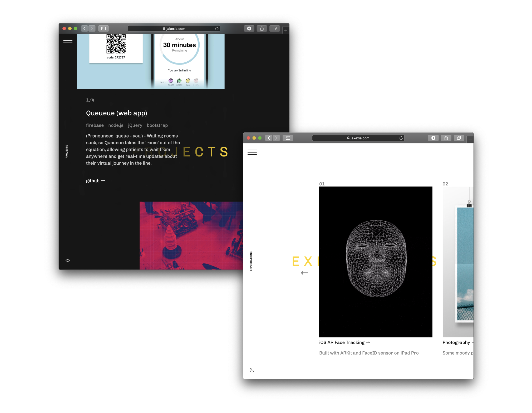Open a new tab with the plus icon
Viewport: 532px width, 413px height.
click(470, 140)
